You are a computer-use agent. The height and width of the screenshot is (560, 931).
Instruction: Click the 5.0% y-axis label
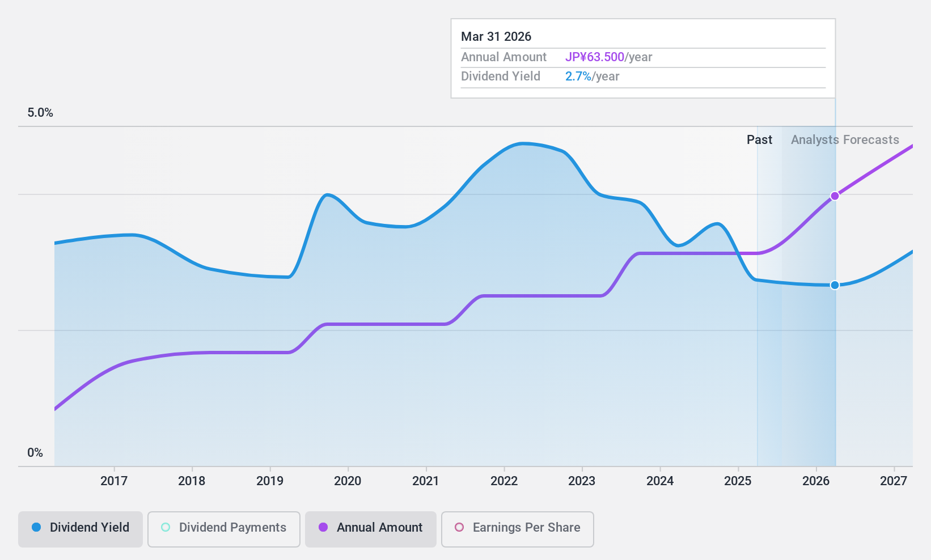coord(40,113)
